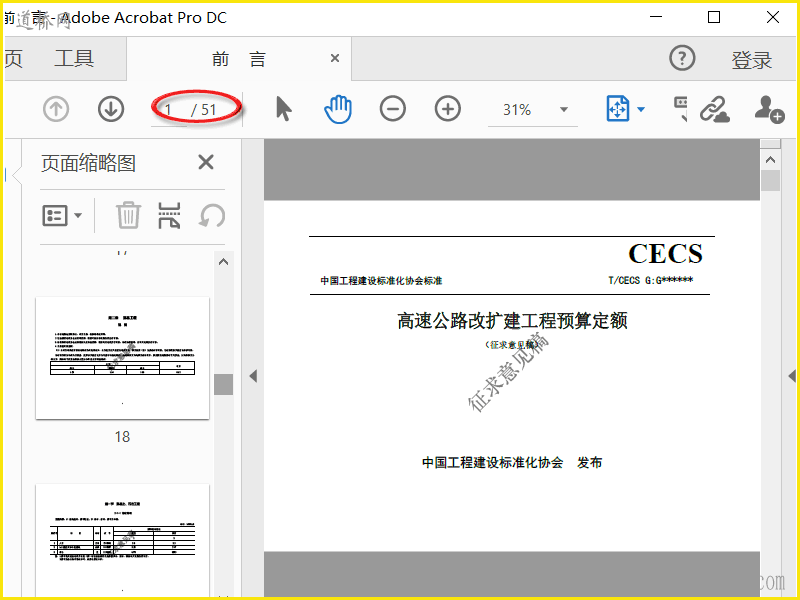Click the T/CECS G:G****** code text

point(651,280)
